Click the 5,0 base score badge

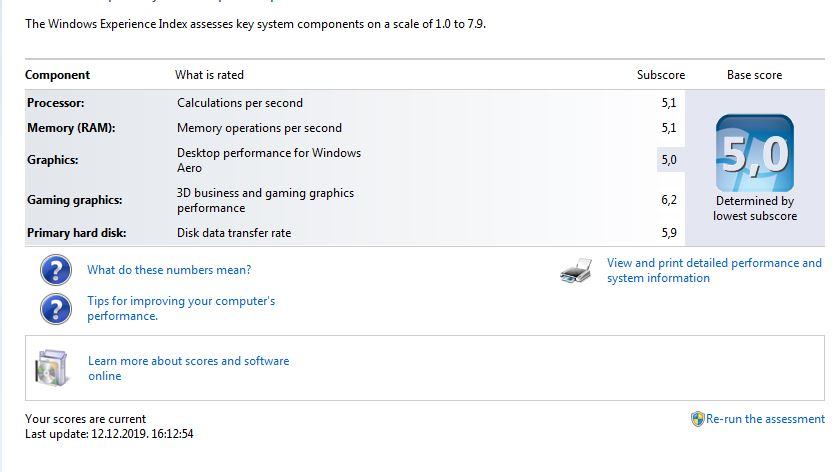pyautogui.click(x=754, y=153)
